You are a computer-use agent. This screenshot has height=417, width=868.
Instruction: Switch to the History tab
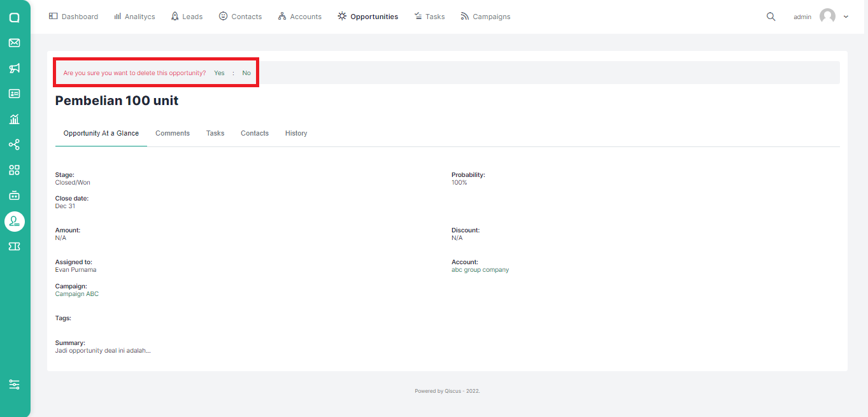(296, 133)
